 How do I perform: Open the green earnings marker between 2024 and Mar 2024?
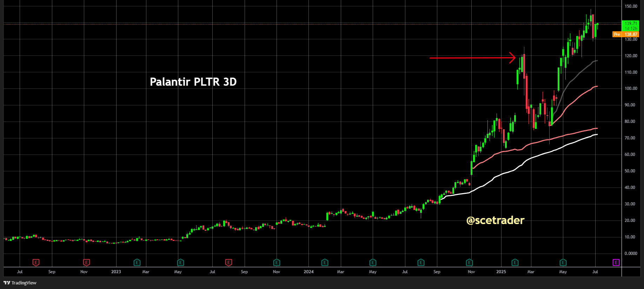pos(325,262)
